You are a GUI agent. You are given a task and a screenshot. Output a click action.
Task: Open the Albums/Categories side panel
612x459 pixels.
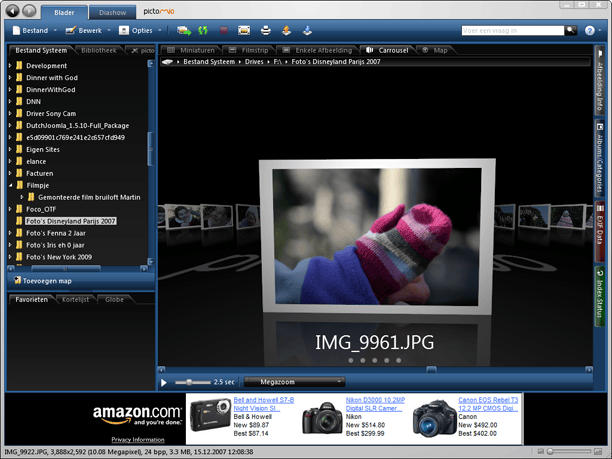click(599, 158)
